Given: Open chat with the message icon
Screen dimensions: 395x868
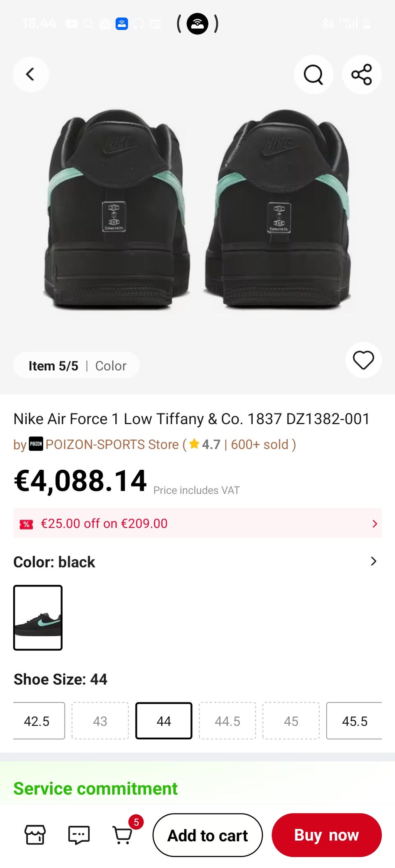Looking at the screenshot, I should click(79, 835).
